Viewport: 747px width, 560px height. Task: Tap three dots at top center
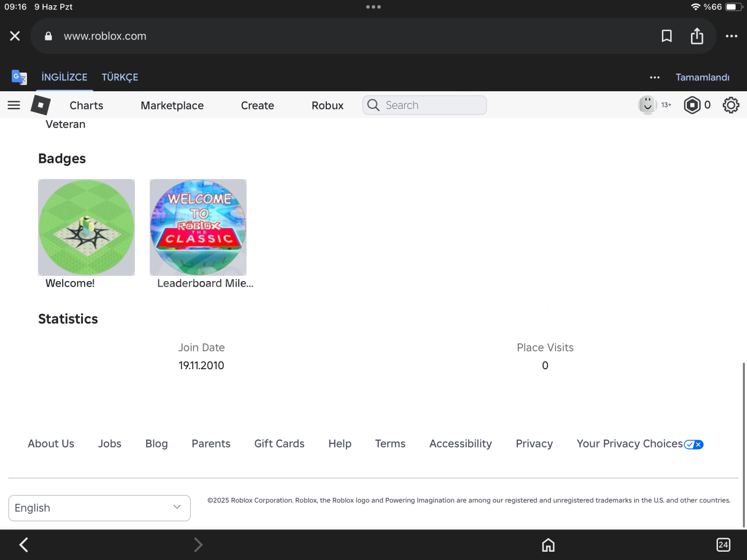pyautogui.click(x=374, y=7)
